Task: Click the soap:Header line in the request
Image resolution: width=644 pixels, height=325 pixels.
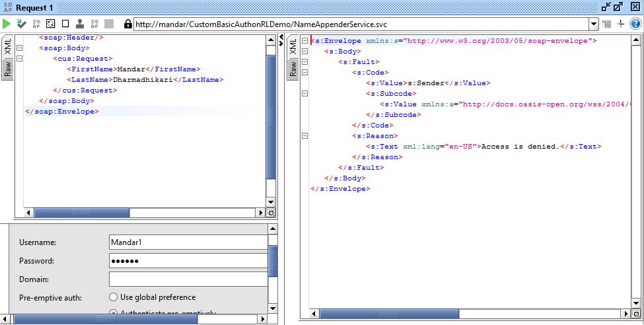Action: [71, 38]
